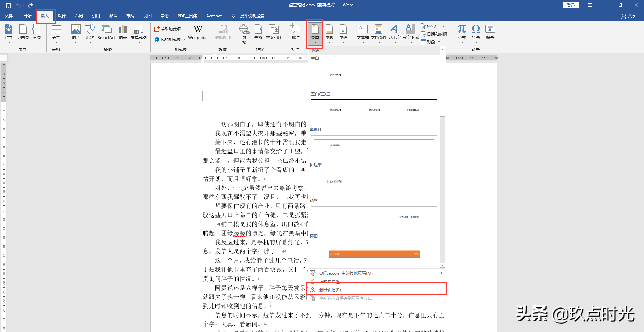Open the PDF工具集 tab
This screenshot has height=332, width=644.
click(187, 16)
